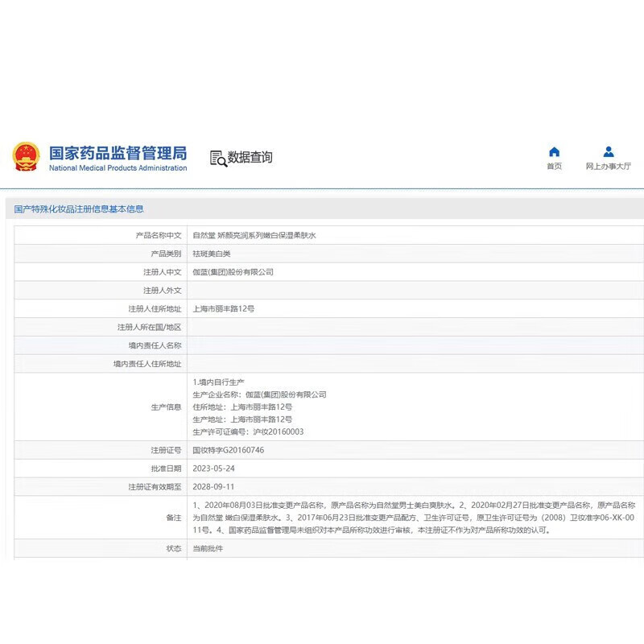Open the 数据查询 data query icon
644x644 pixels.
click(218, 157)
